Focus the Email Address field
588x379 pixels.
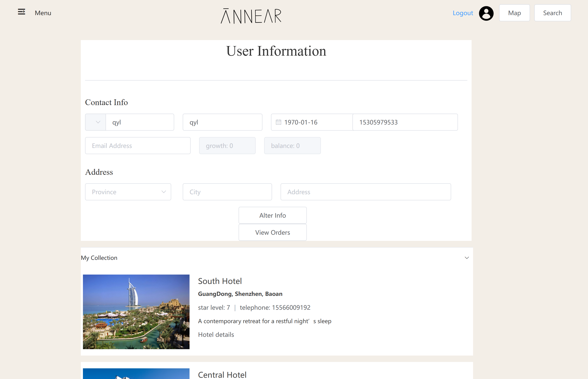138,146
